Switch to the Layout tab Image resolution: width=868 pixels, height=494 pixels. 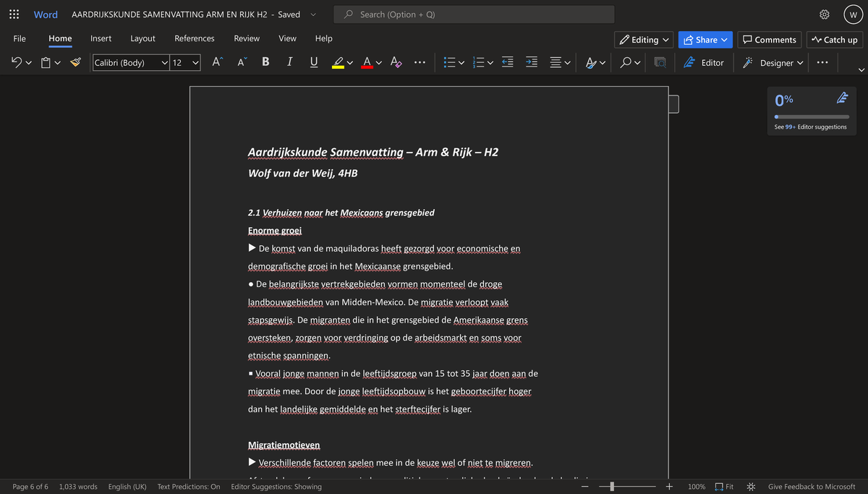click(142, 38)
